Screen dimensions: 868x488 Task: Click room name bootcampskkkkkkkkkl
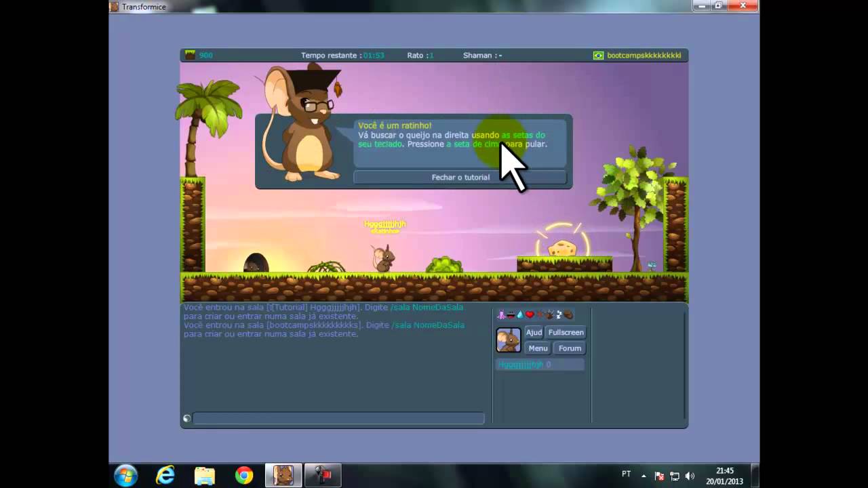pyautogui.click(x=644, y=56)
